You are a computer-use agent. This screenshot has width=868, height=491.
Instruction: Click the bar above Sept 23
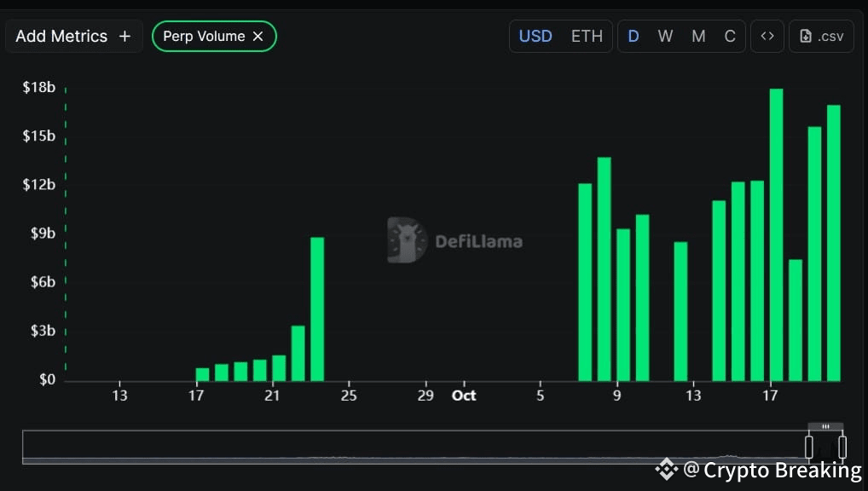(x=317, y=309)
